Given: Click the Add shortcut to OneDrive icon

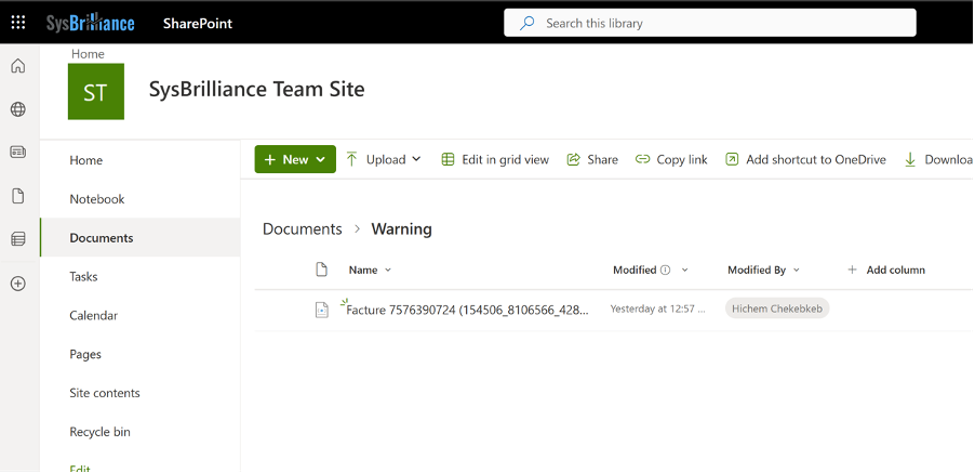Looking at the screenshot, I should pyautogui.click(x=732, y=159).
